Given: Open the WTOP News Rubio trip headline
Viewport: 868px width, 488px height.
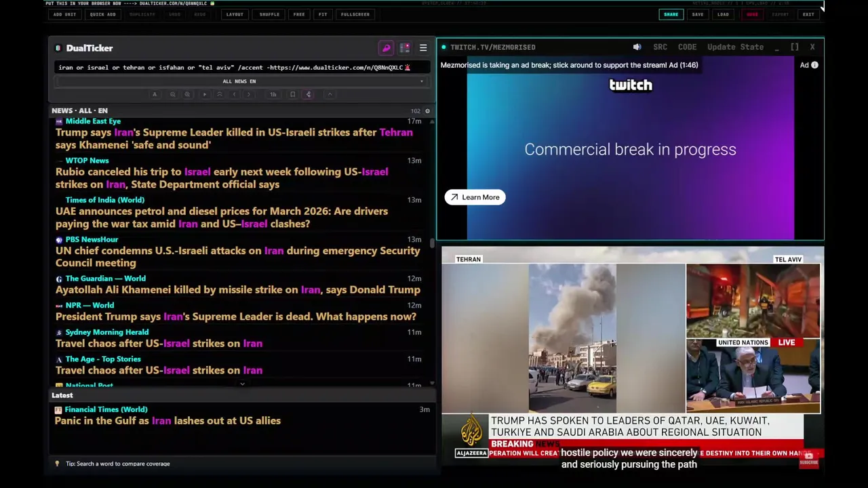Looking at the screenshot, I should coord(222,178).
